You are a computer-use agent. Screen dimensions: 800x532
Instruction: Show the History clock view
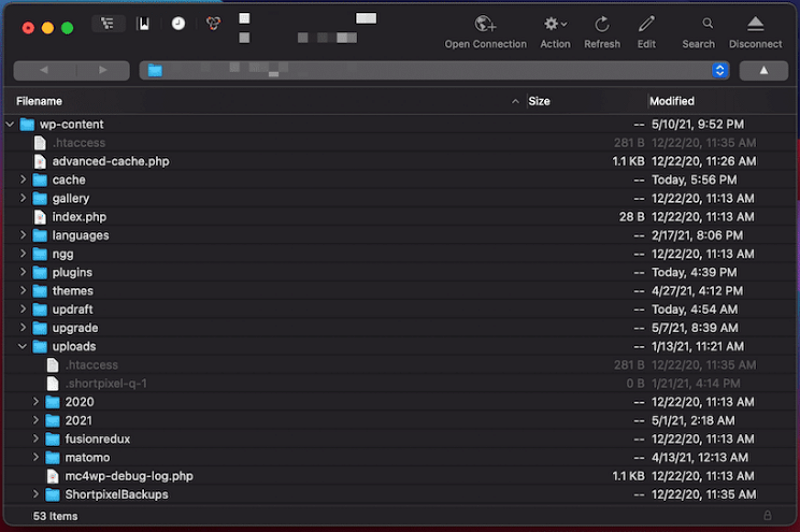pos(178,24)
